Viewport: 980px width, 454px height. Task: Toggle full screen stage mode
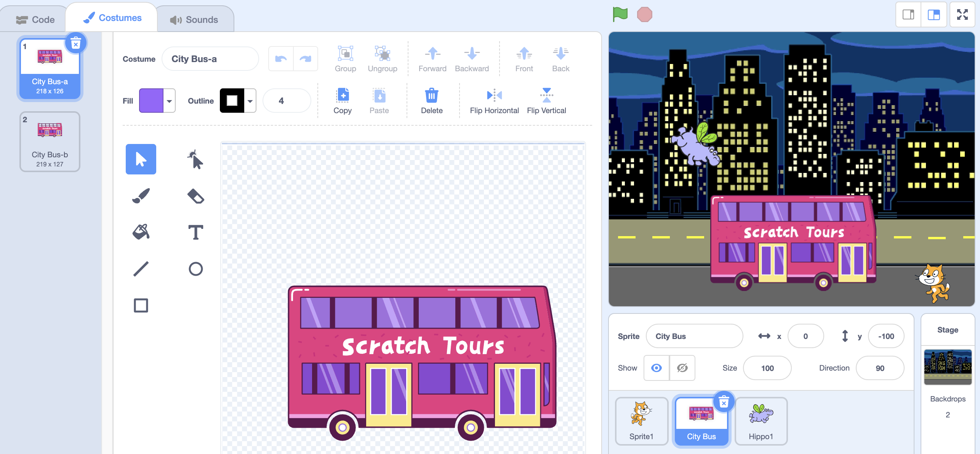pyautogui.click(x=962, y=14)
